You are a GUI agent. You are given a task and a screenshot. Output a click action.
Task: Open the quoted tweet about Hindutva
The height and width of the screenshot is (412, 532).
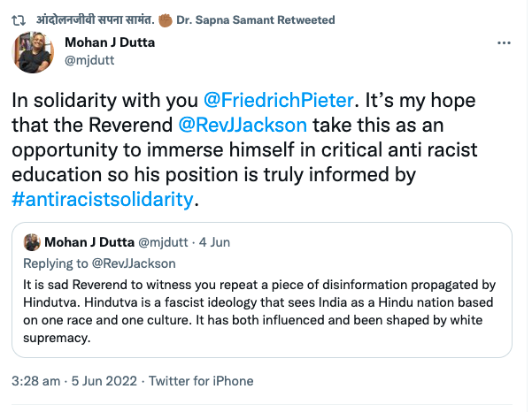click(x=266, y=311)
